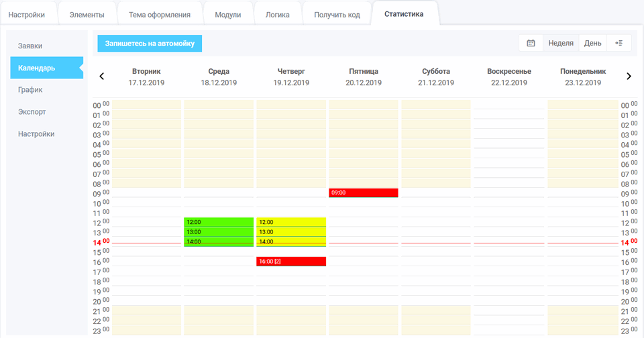Open Экспорт in the sidebar

coord(32,111)
